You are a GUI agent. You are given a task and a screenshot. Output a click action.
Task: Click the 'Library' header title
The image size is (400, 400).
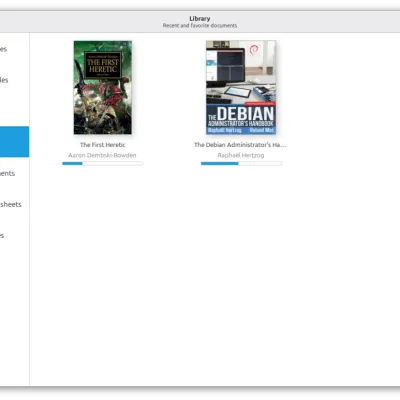(x=200, y=19)
